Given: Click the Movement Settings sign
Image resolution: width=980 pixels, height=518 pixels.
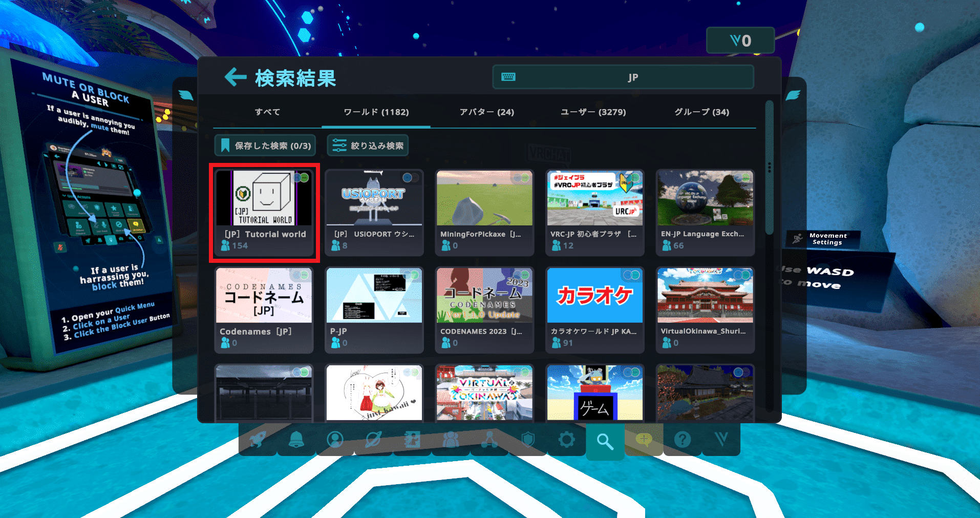Looking at the screenshot, I should coord(823,239).
